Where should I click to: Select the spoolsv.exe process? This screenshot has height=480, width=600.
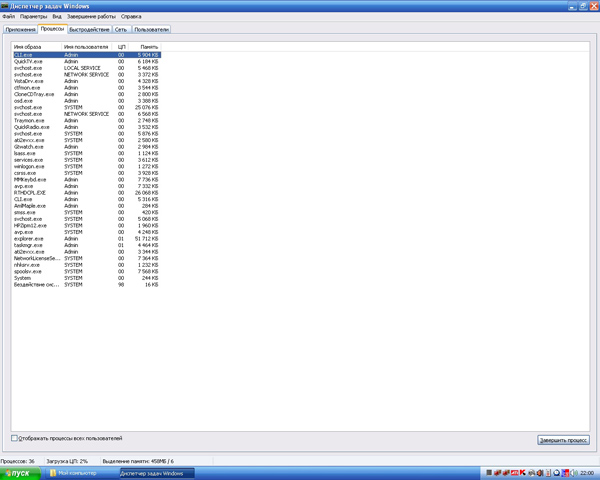(x=86, y=271)
